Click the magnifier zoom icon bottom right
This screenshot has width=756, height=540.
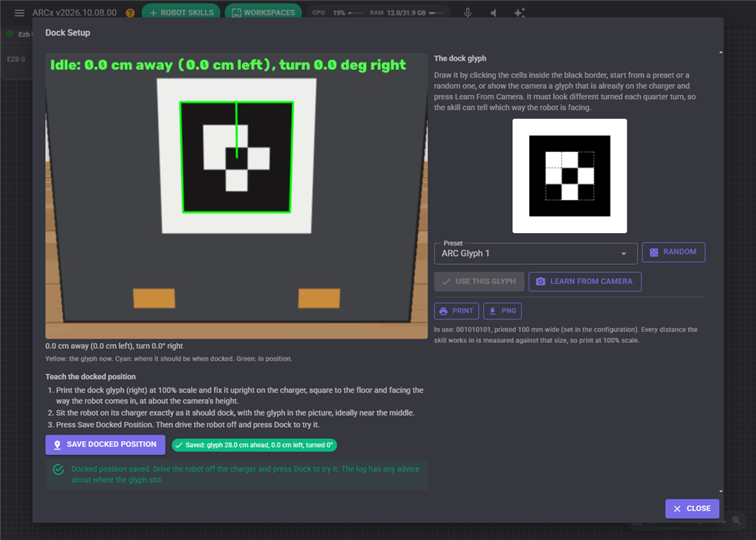point(736,520)
